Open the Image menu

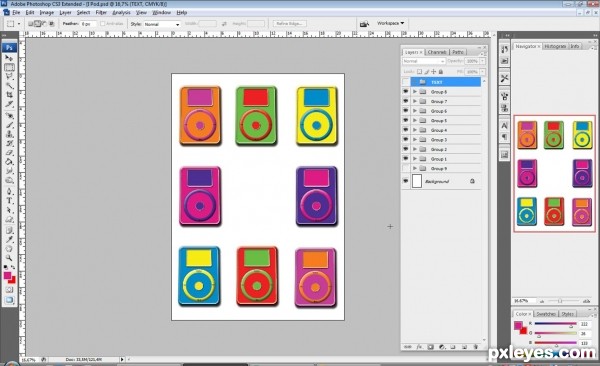[47, 13]
